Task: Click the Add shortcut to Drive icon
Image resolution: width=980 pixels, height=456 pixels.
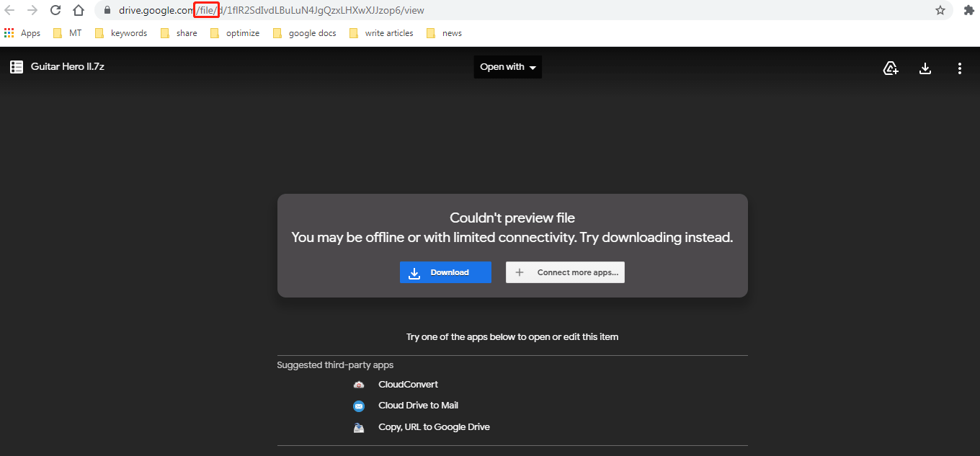Action: [x=891, y=68]
